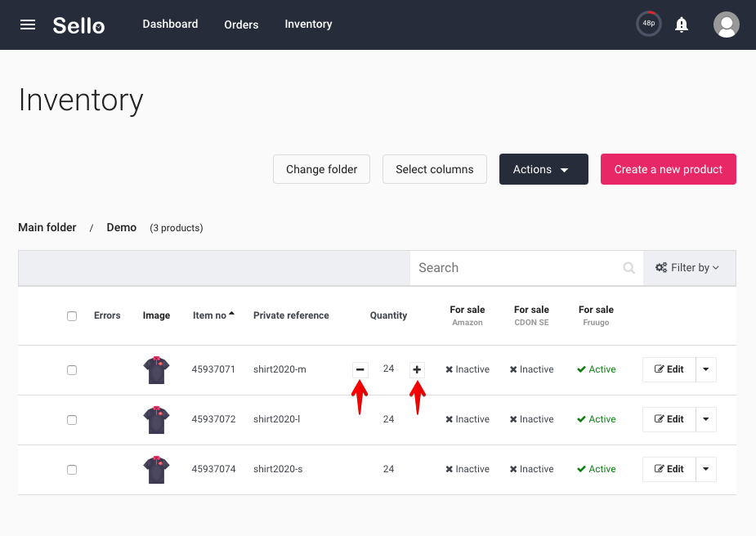Expand the Actions dropdown
Image resolution: width=756 pixels, height=536 pixels.
point(544,169)
